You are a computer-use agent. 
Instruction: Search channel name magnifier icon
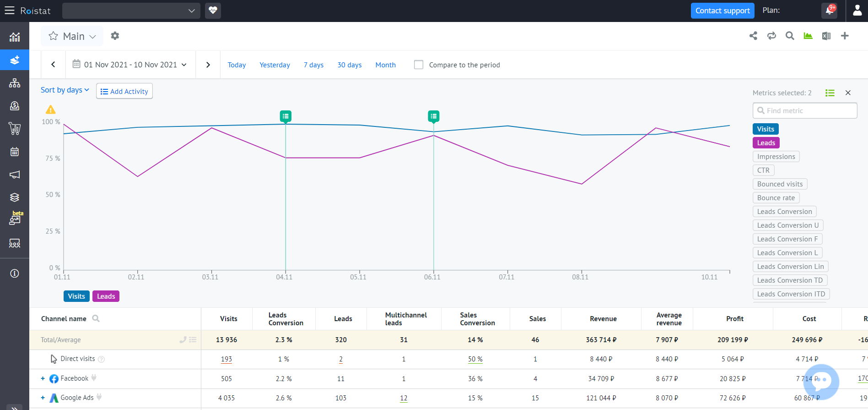(x=96, y=318)
